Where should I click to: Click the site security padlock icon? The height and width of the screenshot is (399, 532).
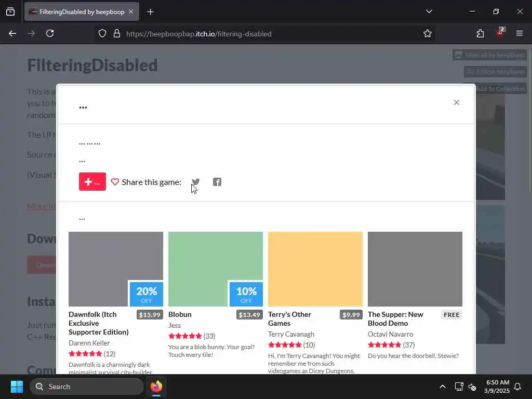[117, 34]
